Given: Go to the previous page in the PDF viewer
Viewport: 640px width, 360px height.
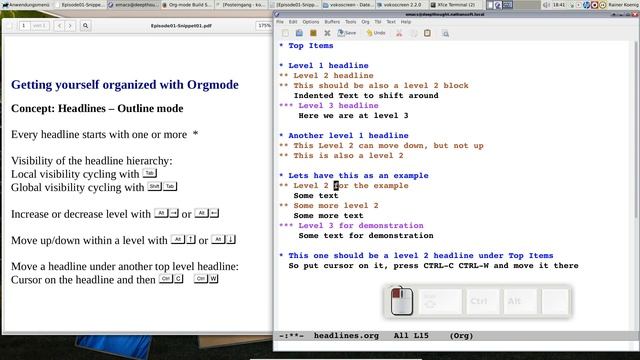Looking at the screenshot, I should tap(60, 26).
